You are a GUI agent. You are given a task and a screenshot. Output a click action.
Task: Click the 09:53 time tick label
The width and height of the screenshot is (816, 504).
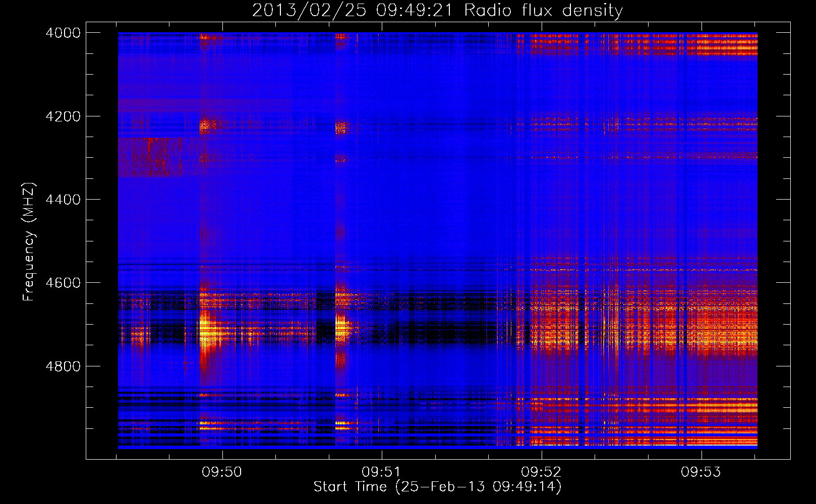(x=701, y=472)
